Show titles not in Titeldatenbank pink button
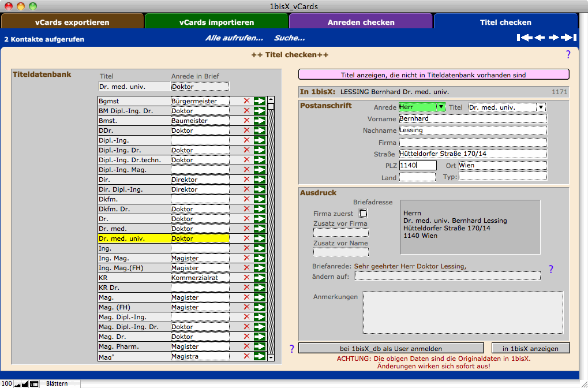The height and width of the screenshot is (388, 588). tap(433, 74)
